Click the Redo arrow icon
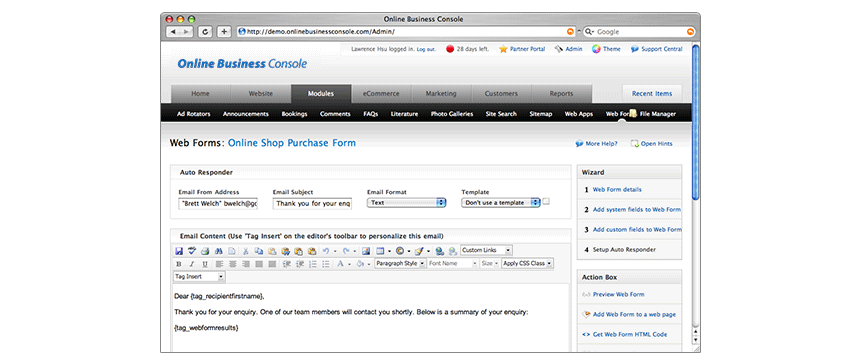860x360 pixels. (x=346, y=251)
